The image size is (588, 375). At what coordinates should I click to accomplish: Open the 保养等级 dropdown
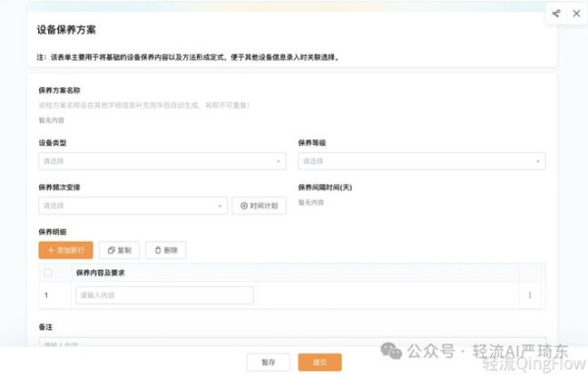click(421, 162)
